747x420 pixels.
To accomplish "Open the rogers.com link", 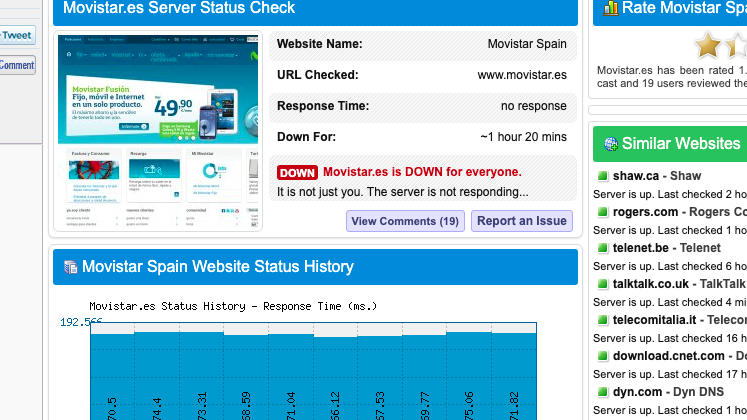I will (645, 212).
